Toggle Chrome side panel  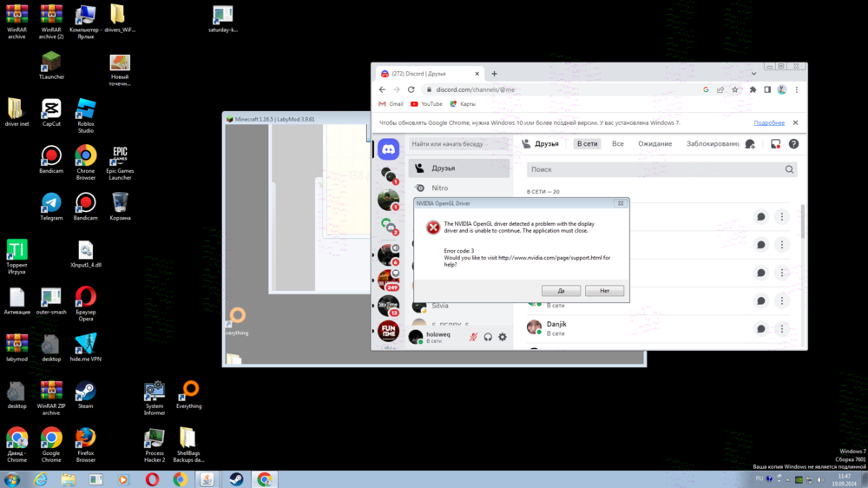[767, 89]
